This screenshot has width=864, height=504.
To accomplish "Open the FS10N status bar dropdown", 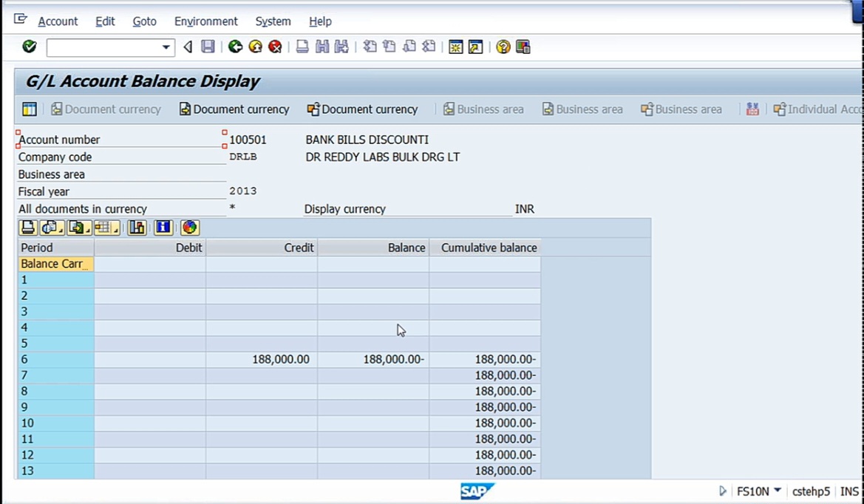I will pyautogui.click(x=778, y=490).
